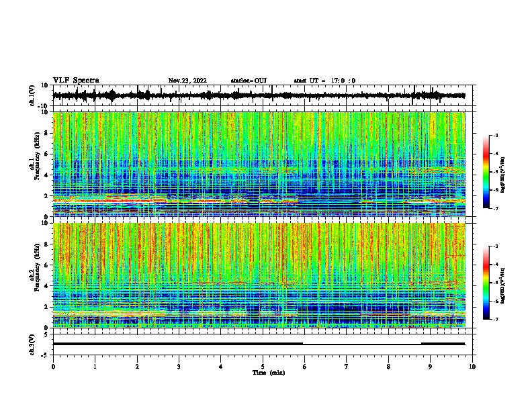Click the '-7' label on ch.2 colorbar

point(495,320)
